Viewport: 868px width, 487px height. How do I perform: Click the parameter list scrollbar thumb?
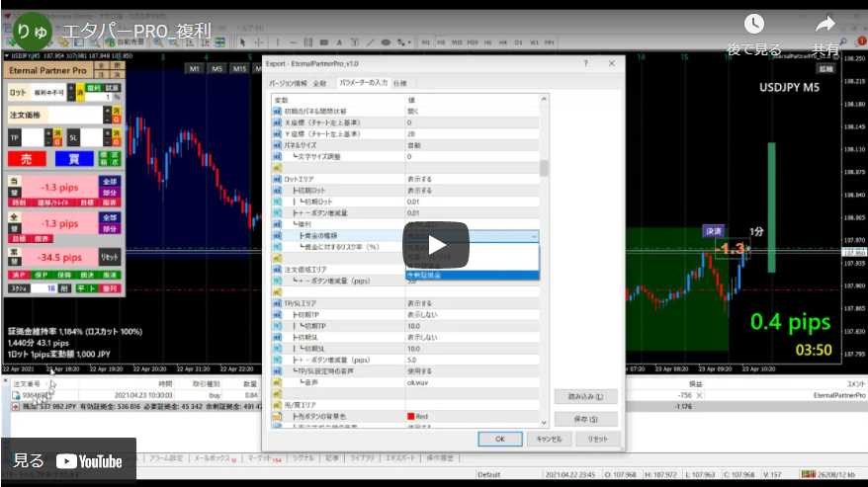(x=544, y=168)
